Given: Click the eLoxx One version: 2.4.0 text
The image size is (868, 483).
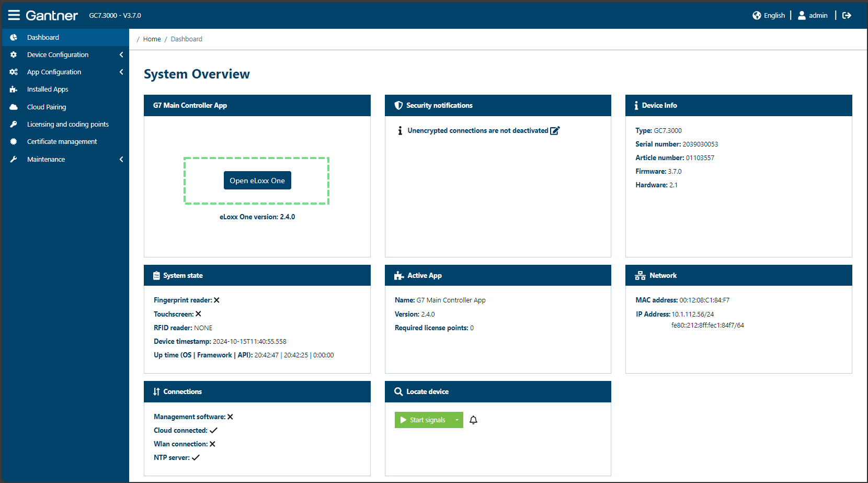Looking at the screenshot, I should [x=257, y=217].
